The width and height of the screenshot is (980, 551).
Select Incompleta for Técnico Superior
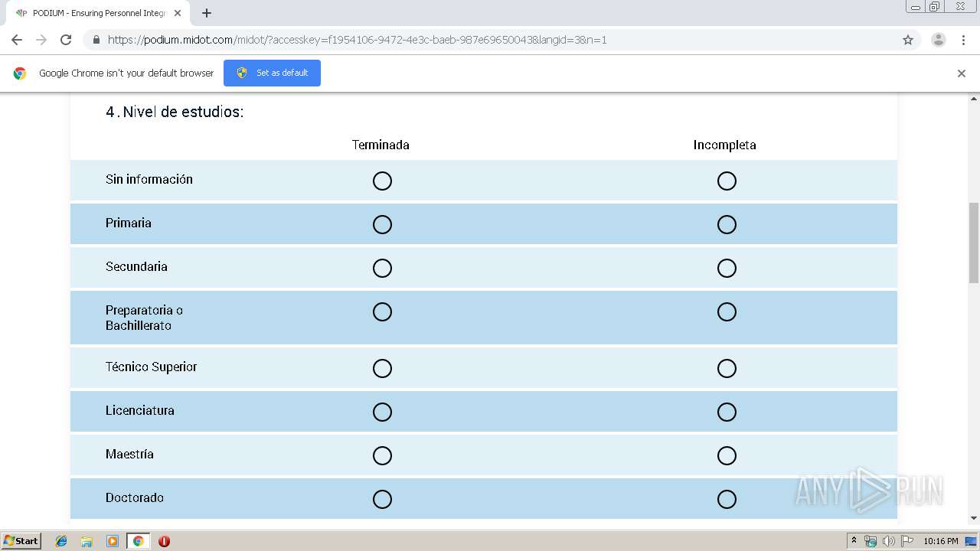(x=727, y=368)
